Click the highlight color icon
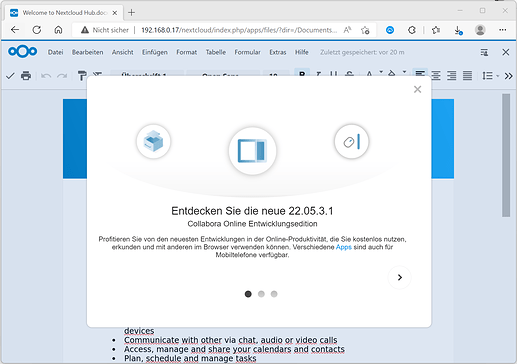 click(x=392, y=74)
